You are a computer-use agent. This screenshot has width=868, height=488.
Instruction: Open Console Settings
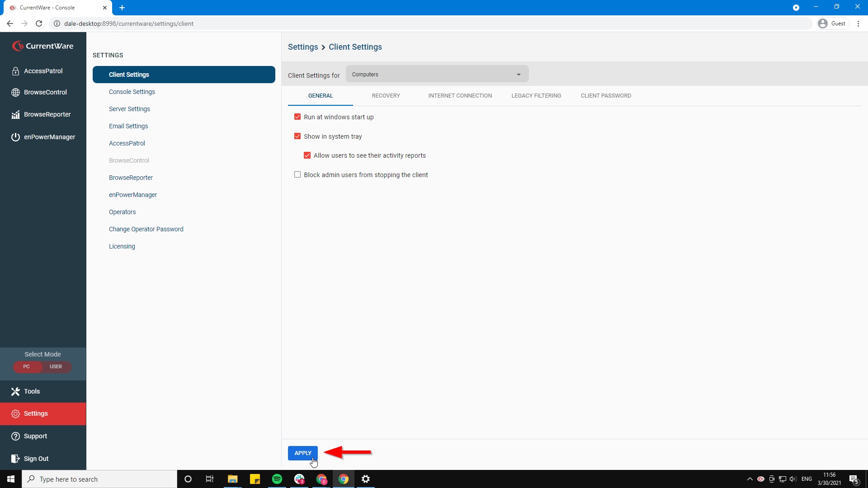132,92
